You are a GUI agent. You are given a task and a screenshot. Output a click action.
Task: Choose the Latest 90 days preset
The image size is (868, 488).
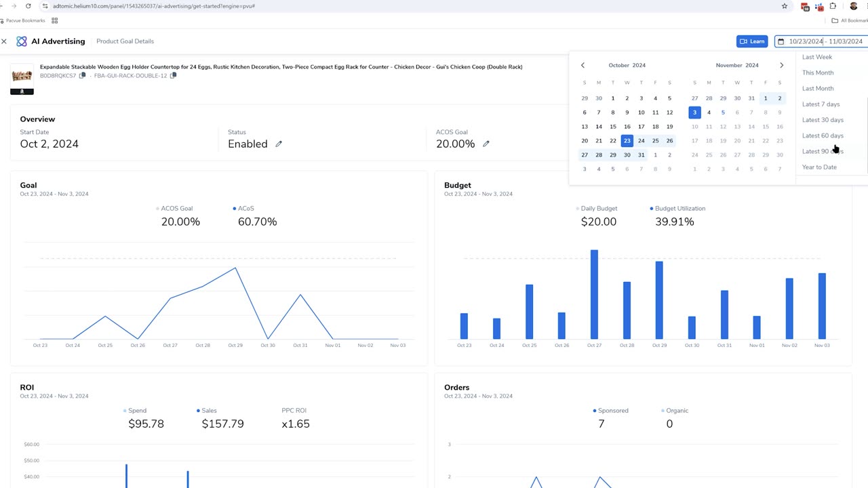[x=823, y=151]
